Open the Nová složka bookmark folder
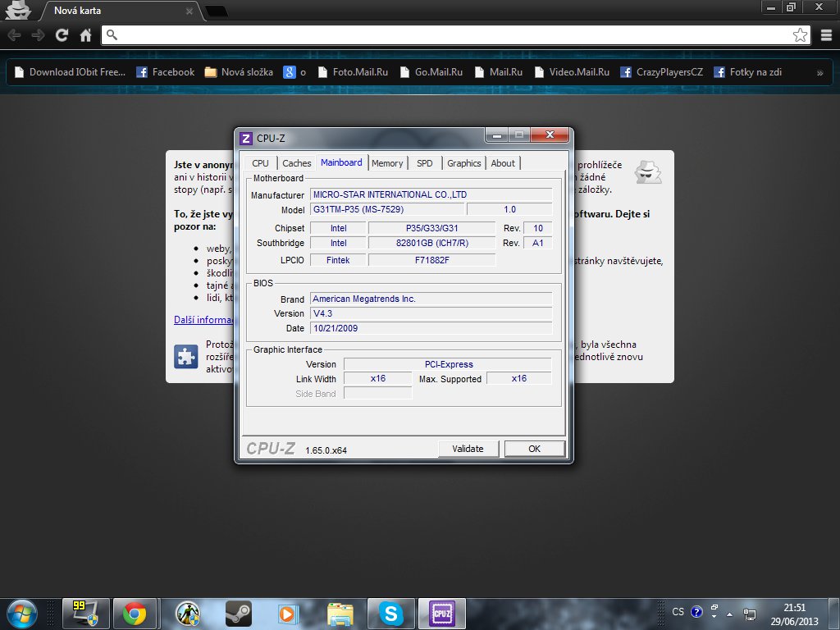The width and height of the screenshot is (840, 630). pyautogui.click(x=239, y=72)
